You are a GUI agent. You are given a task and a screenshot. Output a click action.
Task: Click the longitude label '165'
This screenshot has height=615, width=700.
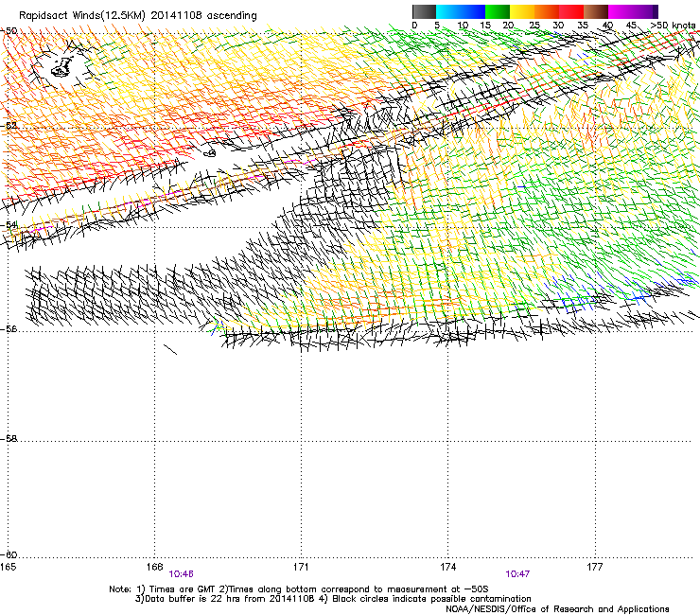click(8, 567)
